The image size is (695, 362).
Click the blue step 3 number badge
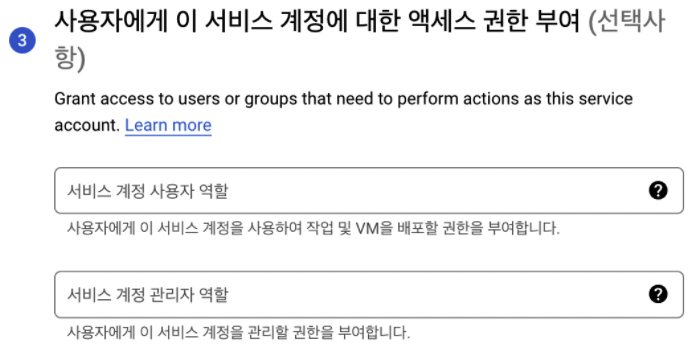(x=22, y=40)
